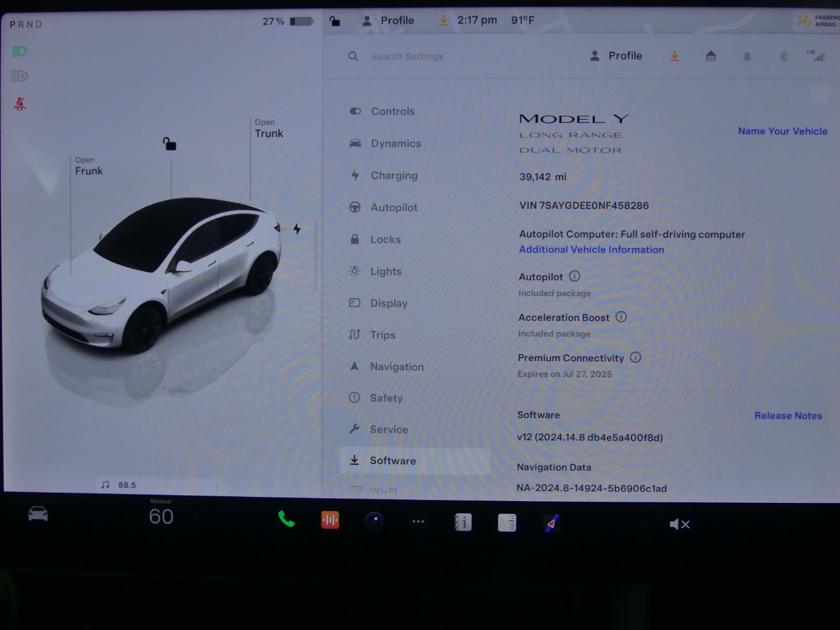Screen dimensions: 840x630
Task: Tap 'Expires on Jul 27, 2025' text
Action: pos(565,374)
